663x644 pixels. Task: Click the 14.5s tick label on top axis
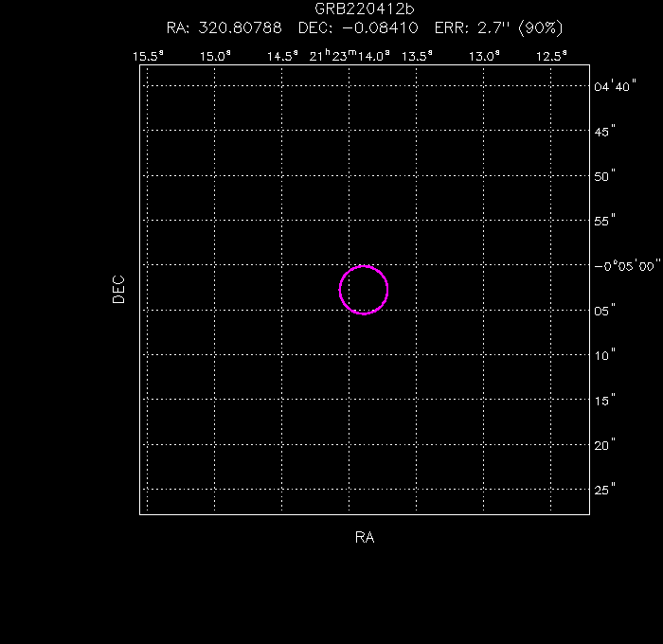click(282, 56)
